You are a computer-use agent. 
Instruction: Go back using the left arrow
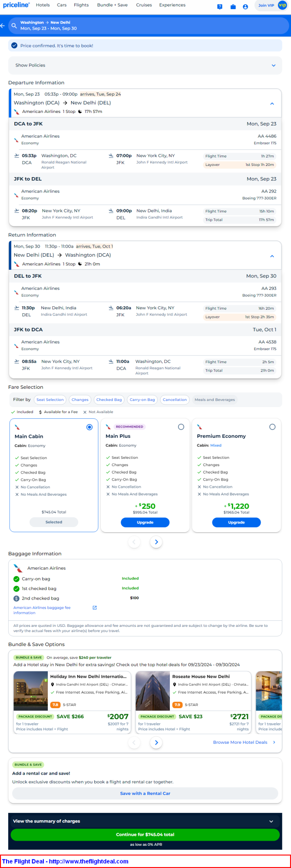(x=3, y=26)
